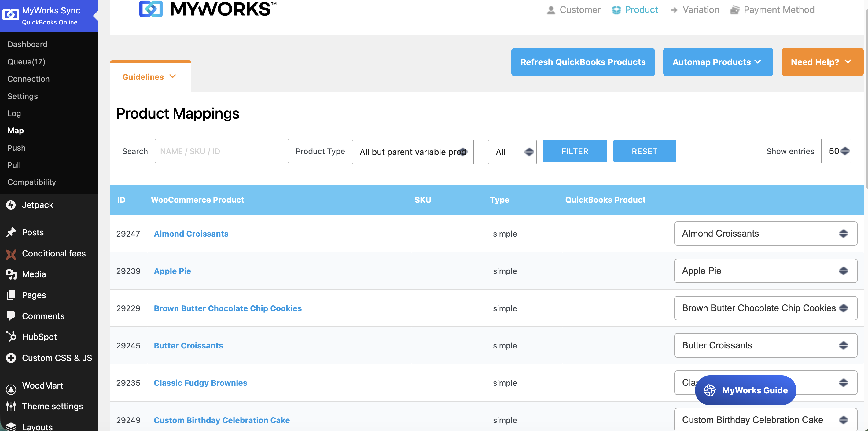Open QuickBooks product dropdown for Apple Pie
868x431 pixels.
click(x=766, y=271)
